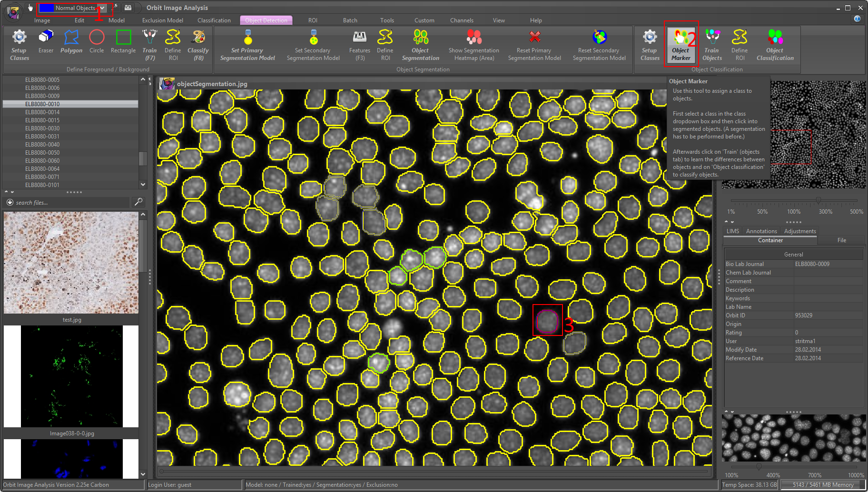Switch to the Classification ribbon tab
Image resolution: width=868 pixels, height=492 pixels.
coord(214,20)
